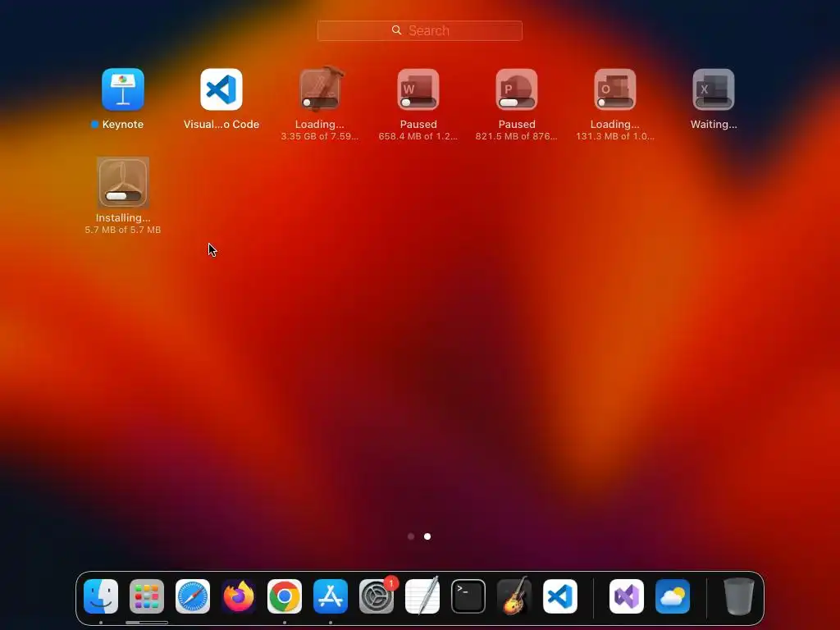Open Safari from the Dock
The width and height of the screenshot is (840, 630).
[193, 596]
